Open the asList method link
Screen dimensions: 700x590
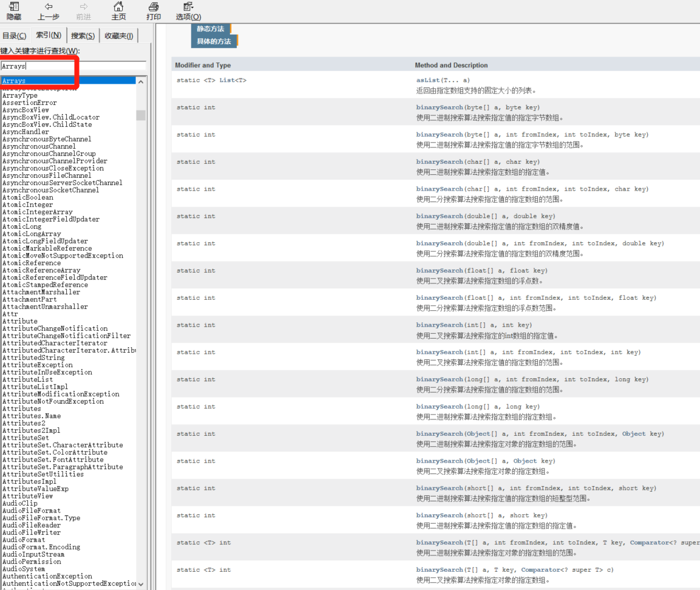click(427, 80)
